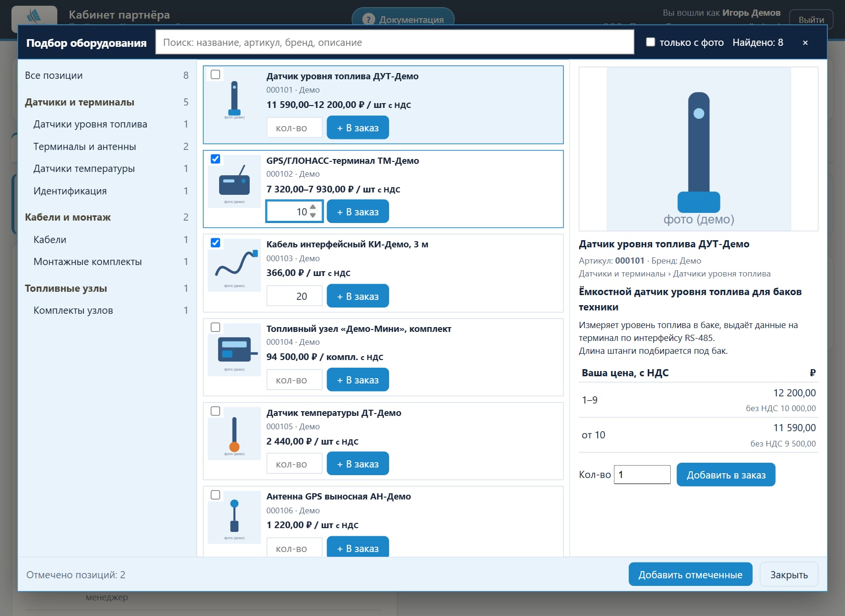The height and width of the screenshot is (616, 845).
Task: Click the AN-Demo GPS antenna thumbnail
Action: click(x=234, y=518)
